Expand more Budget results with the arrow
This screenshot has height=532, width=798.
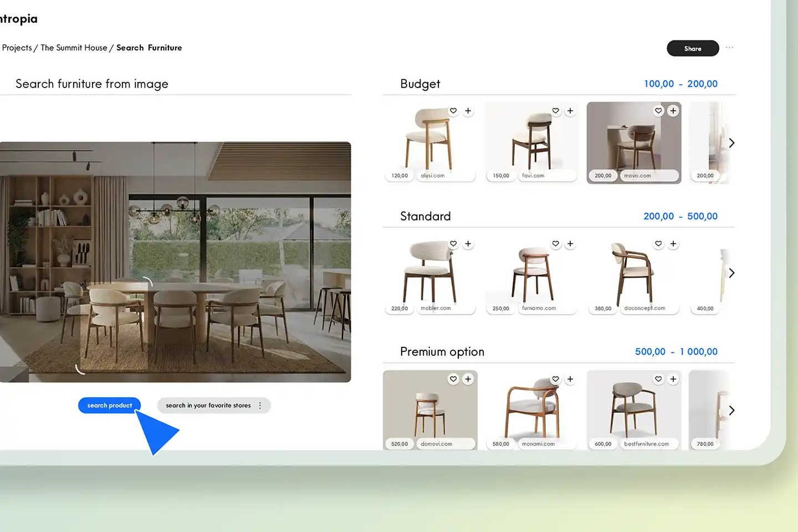(731, 142)
